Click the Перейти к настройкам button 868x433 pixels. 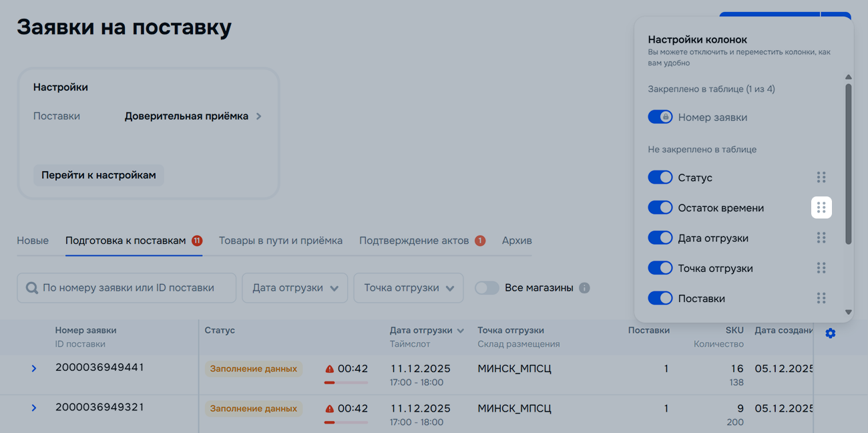tap(98, 175)
